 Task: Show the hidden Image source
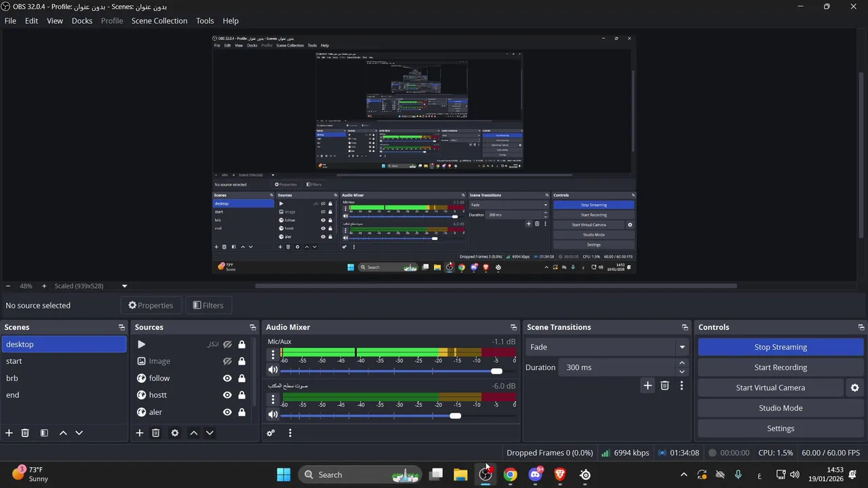coord(227,361)
